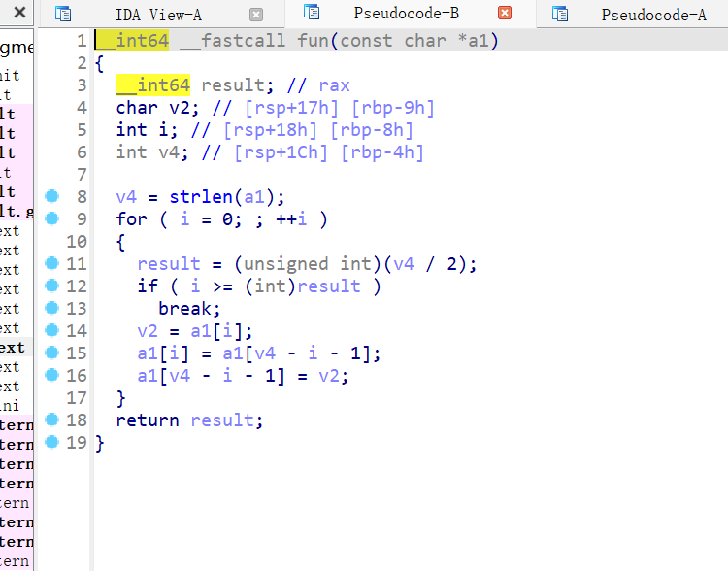The width and height of the screenshot is (728, 571).
Task: Switch to the IDA View-A tab
Action: (158, 15)
